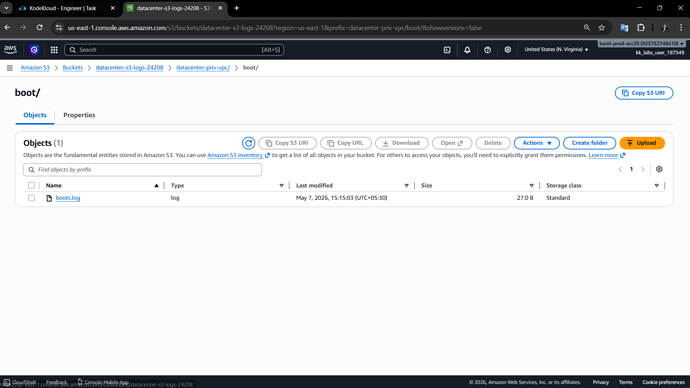Click the Upload button

coord(642,143)
